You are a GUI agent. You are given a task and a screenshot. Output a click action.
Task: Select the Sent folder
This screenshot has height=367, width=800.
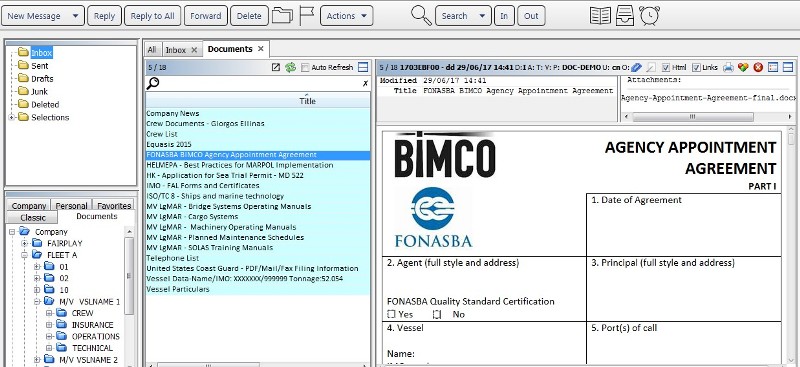point(40,66)
